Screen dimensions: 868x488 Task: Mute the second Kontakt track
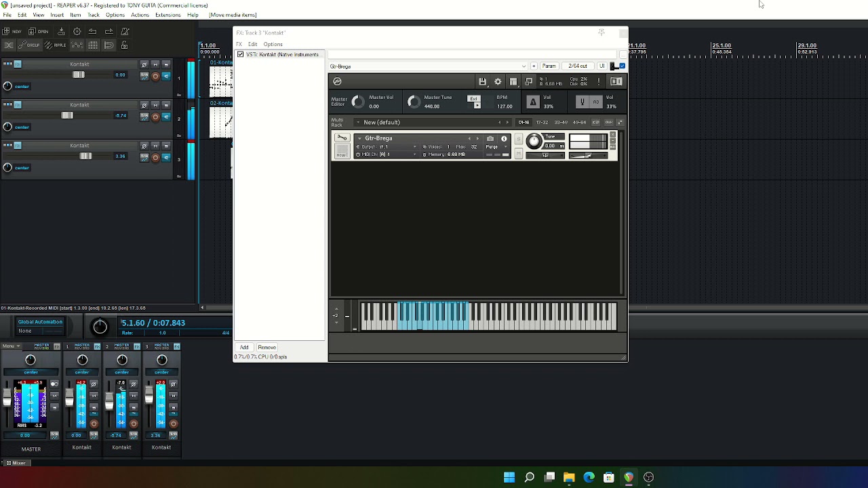155,105
